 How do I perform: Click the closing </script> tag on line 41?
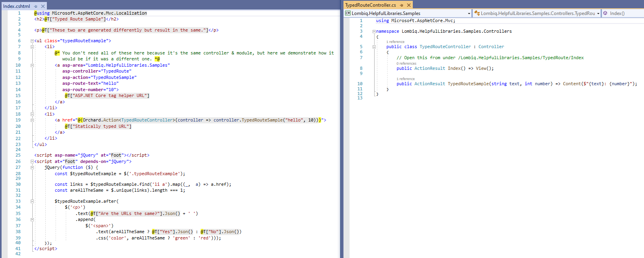(x=46, y=249)
